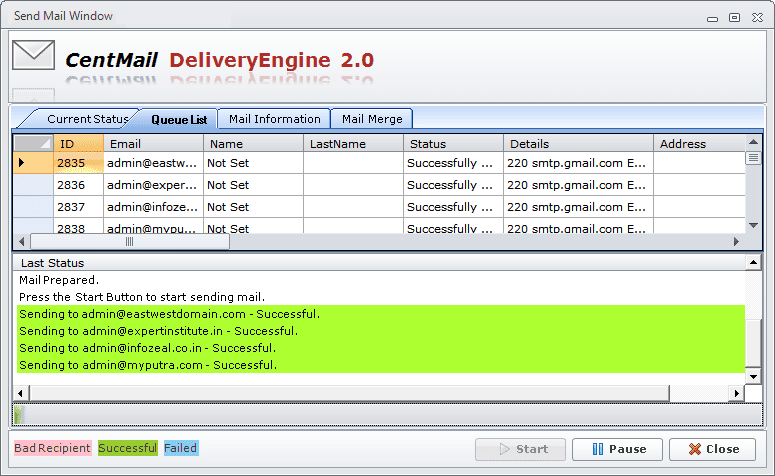Click queue grid horizontal scroll left arrow
Screen dimensions: 775x476
tap(21, 242)
